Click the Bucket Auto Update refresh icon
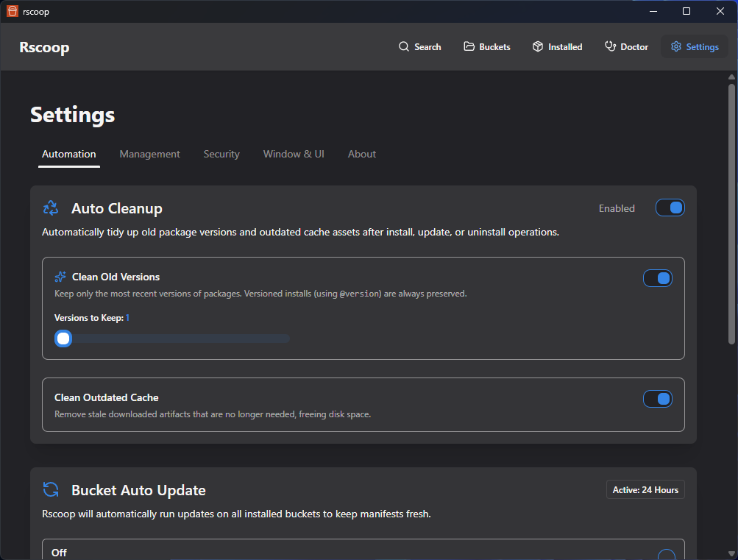 tap(50, 489)
